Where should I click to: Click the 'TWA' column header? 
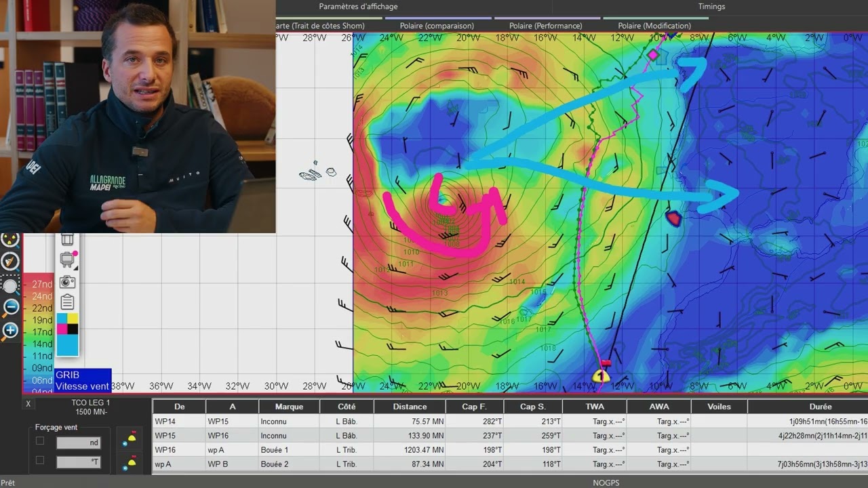tap(595, 407)
